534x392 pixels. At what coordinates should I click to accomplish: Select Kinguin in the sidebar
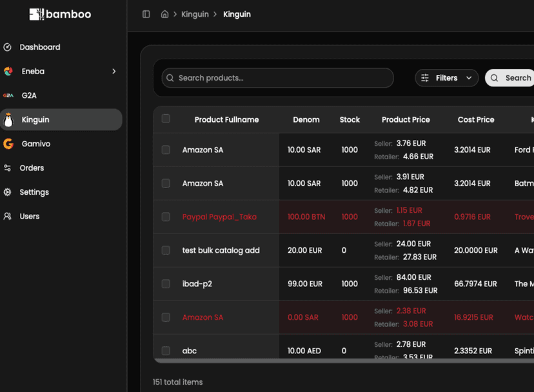click(x=35, y=120)
